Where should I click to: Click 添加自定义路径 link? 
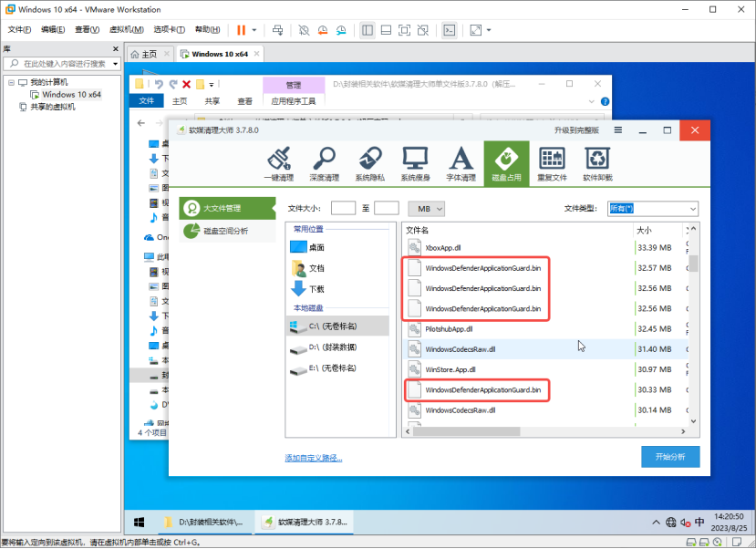[317, 458]
